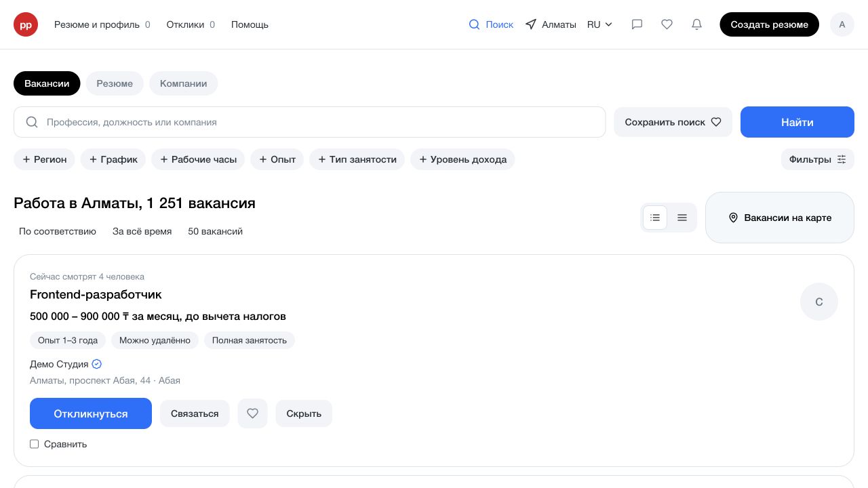Add the Уровень дохода filter
Viewport: 868px width, 488px height.
[462, 159]
